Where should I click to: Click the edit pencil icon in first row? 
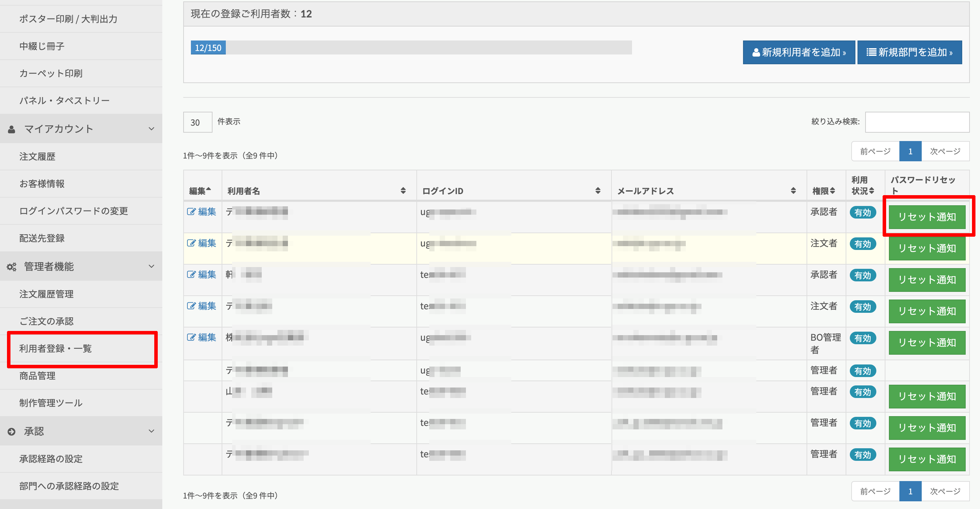pyautogui.click(x=191, y=212)
